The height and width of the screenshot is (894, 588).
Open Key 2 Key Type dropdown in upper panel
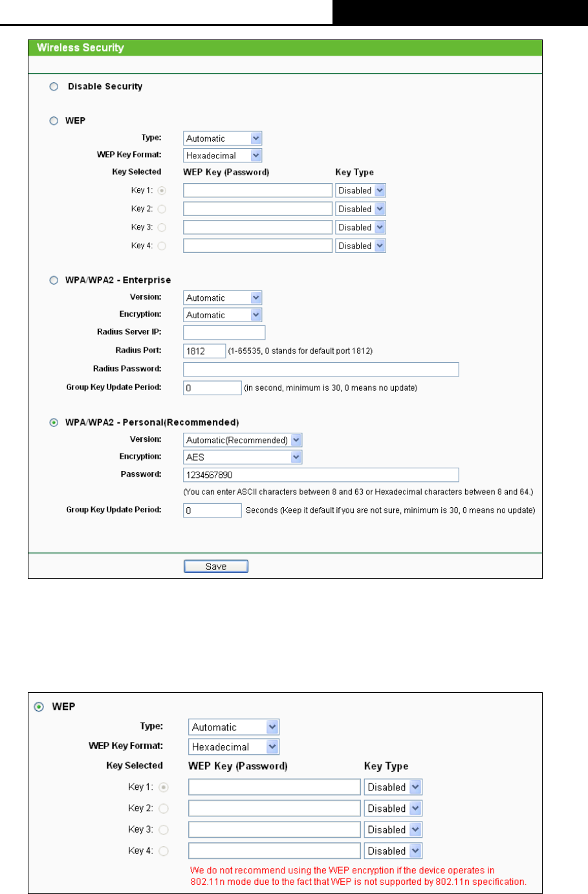click(360, 209)
